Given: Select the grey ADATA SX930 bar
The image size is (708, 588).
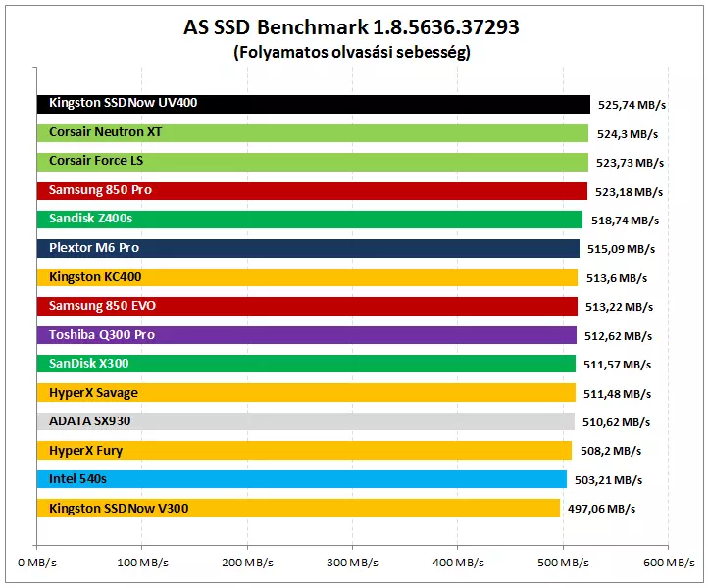Looking at the screenshot, I should click(306, 421).
